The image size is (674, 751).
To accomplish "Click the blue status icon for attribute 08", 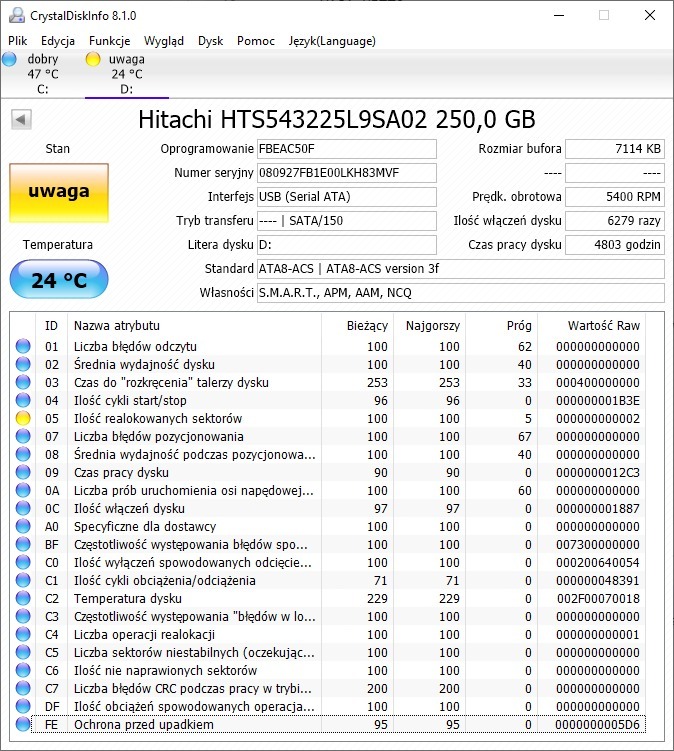I will (x=23, y=455).
